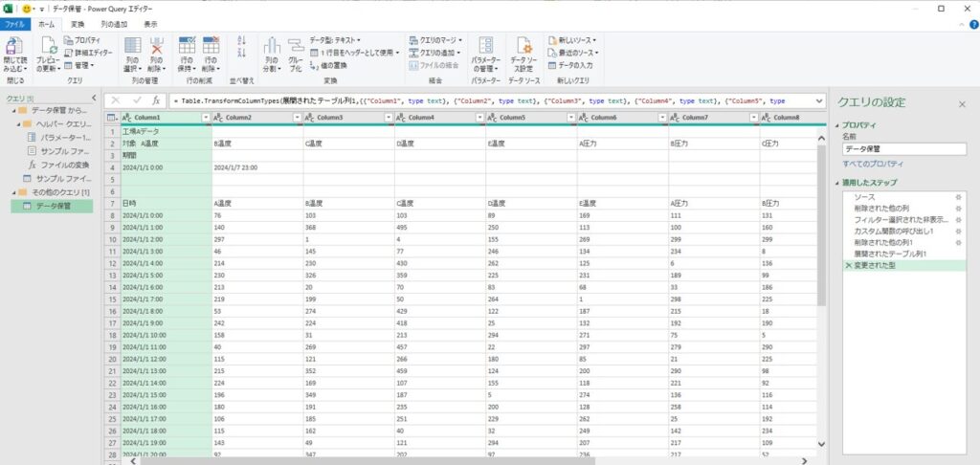Click the 閉じて読み込む (Close & Load) icon
Screen dimensions: 980x465
(15, 48)
